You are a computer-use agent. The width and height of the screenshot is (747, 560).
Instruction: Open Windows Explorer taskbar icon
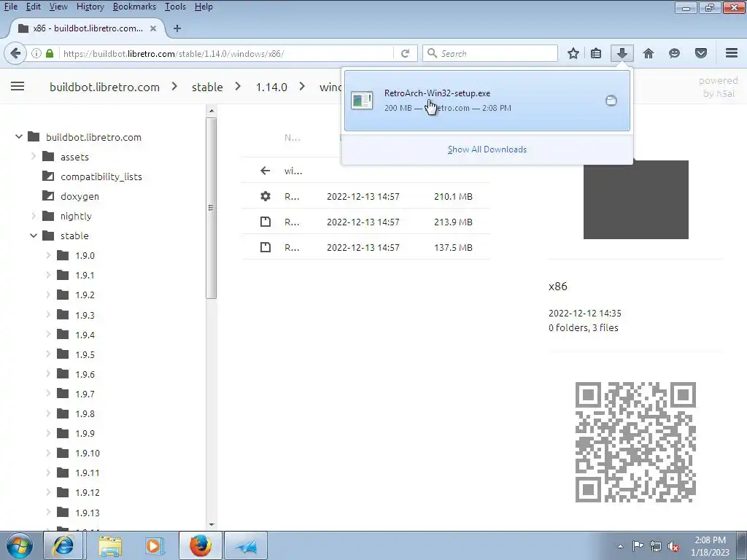tap(110, 545)
